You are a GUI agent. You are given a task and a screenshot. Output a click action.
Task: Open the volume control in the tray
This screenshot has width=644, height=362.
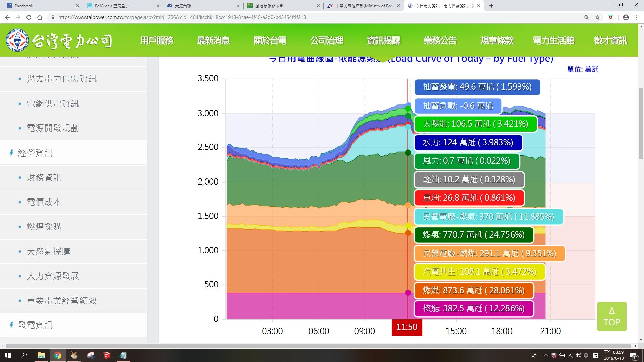point(578,355)
